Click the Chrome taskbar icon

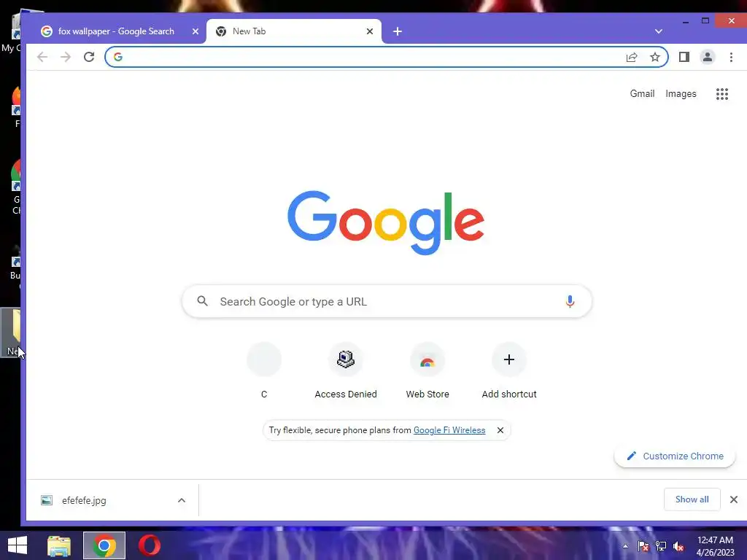[x=104, y=545]
